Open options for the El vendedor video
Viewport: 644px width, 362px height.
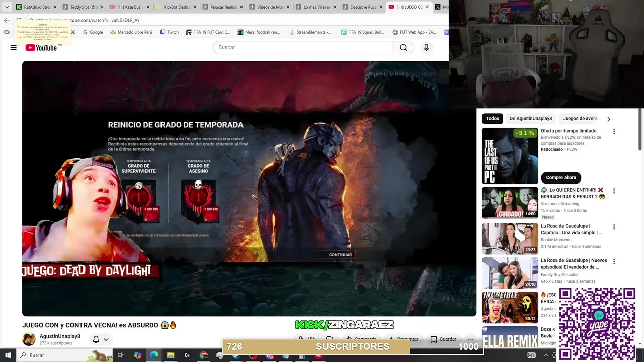coord(614,262)
